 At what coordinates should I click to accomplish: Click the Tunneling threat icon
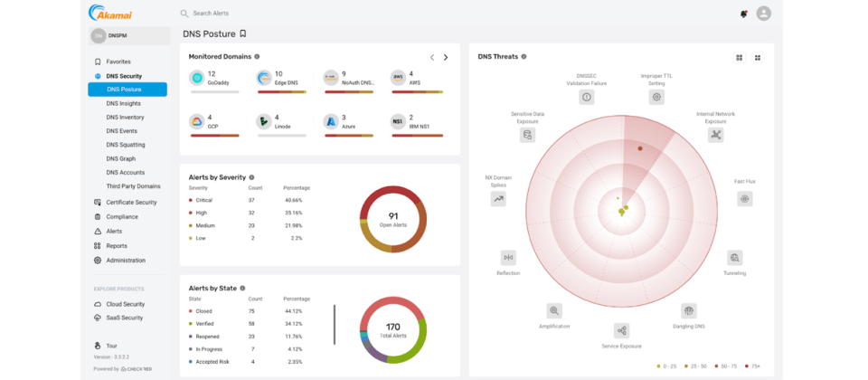pyautogui.click(x=735, y=258)
